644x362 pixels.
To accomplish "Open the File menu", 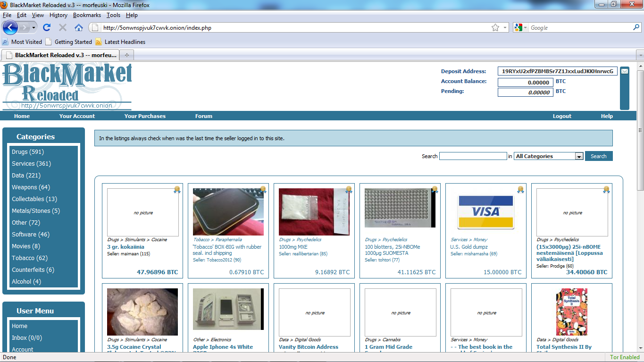I will pos(7,15).
